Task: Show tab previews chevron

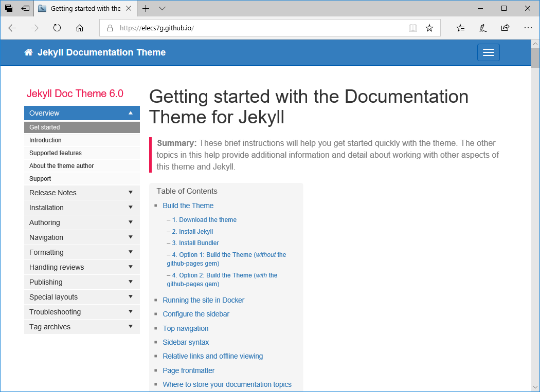Action: coord(162,9)
